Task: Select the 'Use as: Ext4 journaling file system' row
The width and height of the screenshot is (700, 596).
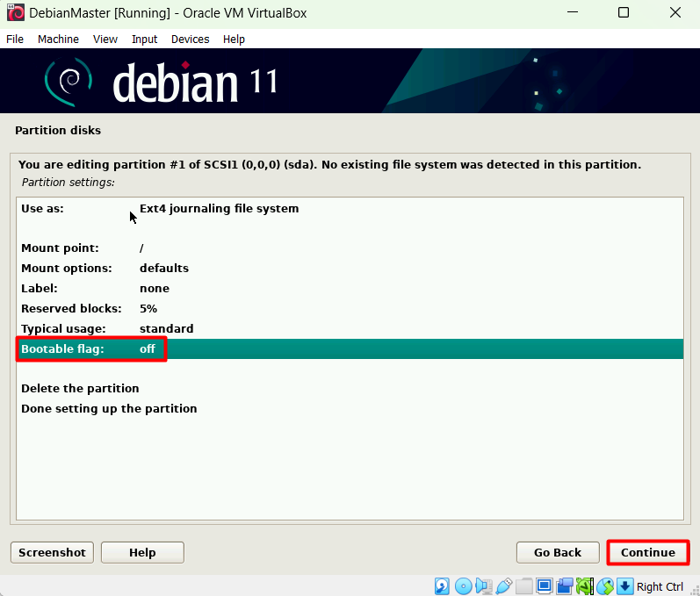Action: pyautogui.click(x=350, y=208)
